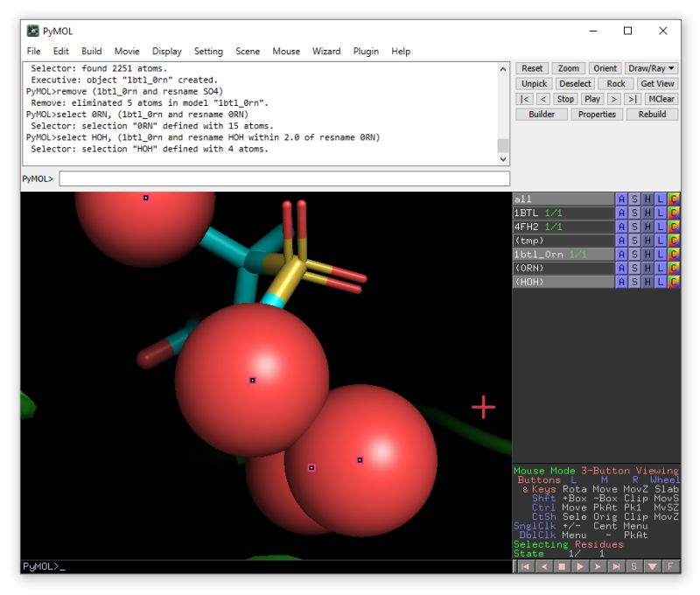Toggle visibility of 1btl_0rn object
Image resolution: width=700 pixels, height=595 pixels.
click(x=563, y=255)
